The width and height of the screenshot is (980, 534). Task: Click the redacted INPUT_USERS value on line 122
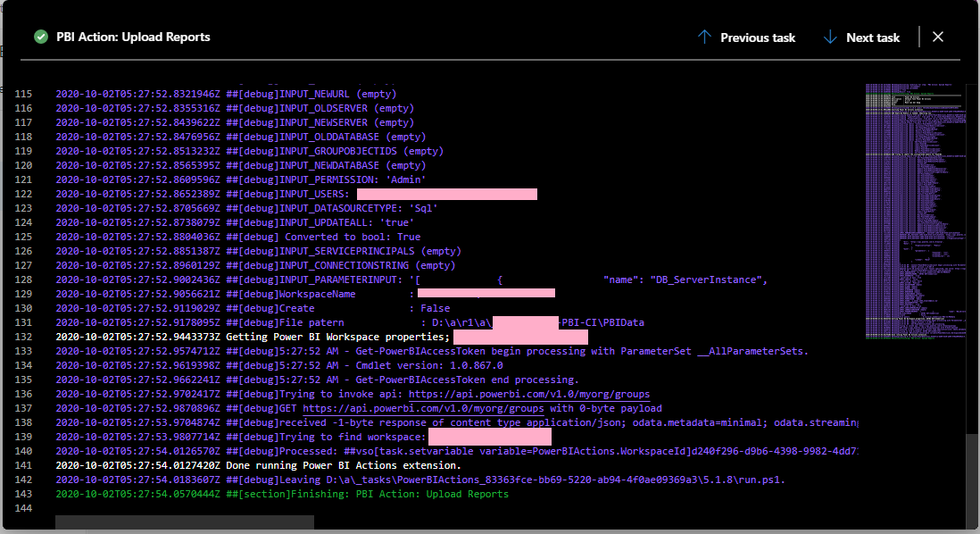446,194
